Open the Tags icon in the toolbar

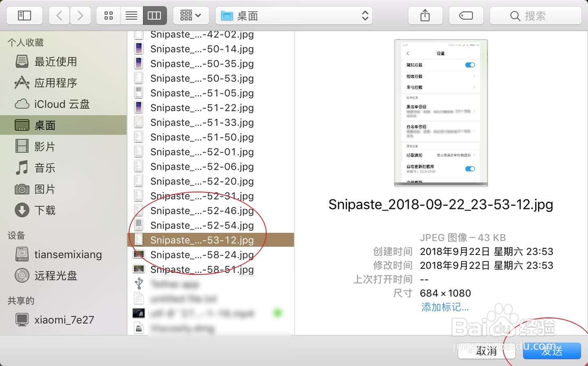point(466,15)
